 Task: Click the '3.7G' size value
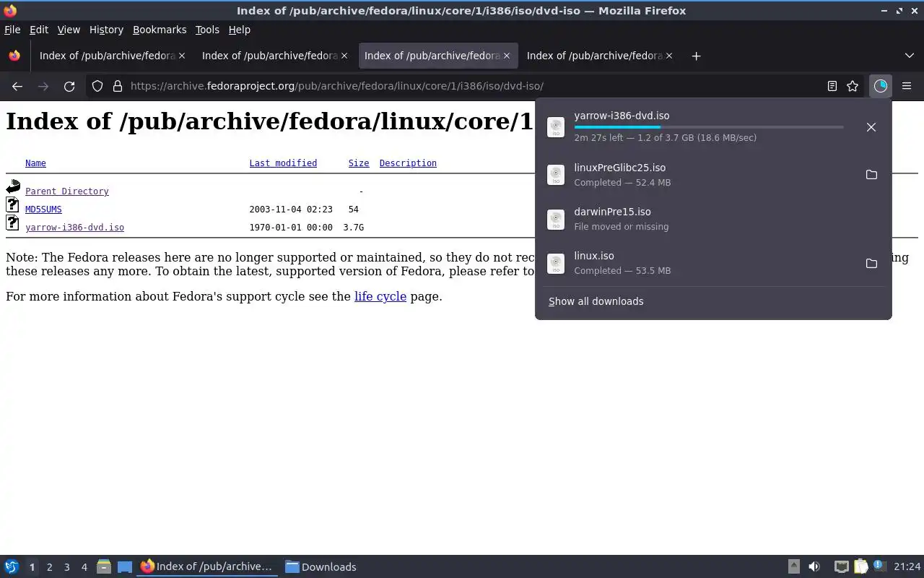(354, 228)
